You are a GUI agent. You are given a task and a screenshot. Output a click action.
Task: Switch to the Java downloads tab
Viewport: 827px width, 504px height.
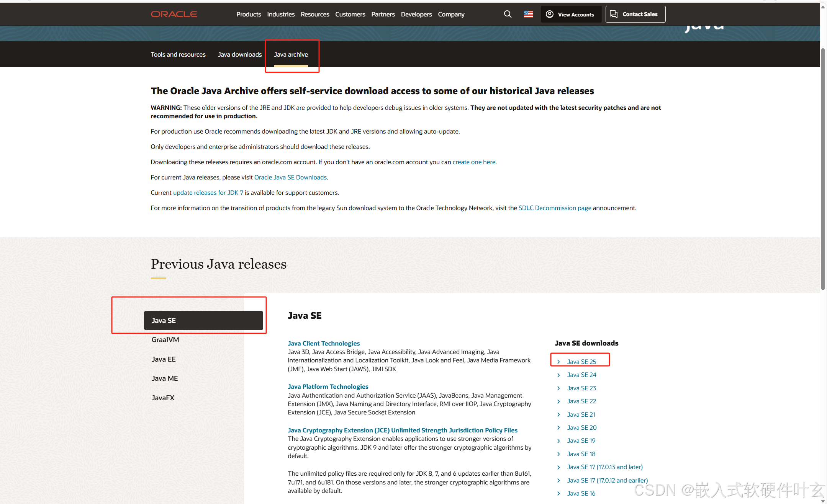239,54
